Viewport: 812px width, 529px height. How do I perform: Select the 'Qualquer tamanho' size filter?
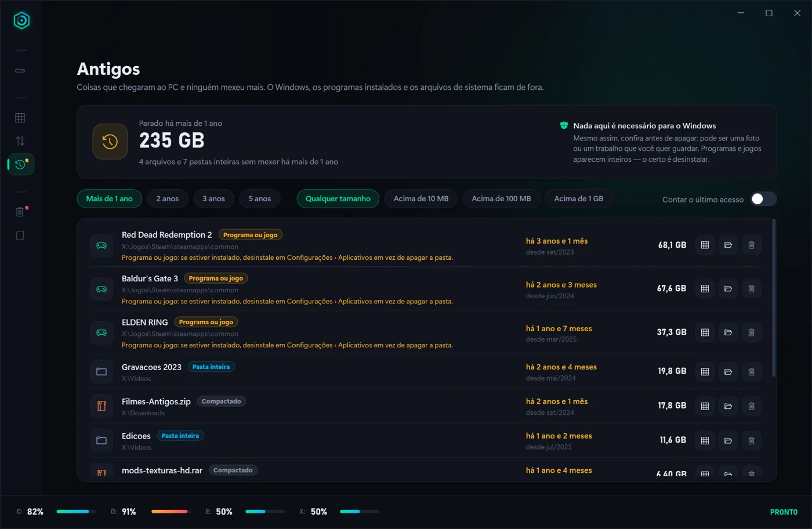[338, 198]
